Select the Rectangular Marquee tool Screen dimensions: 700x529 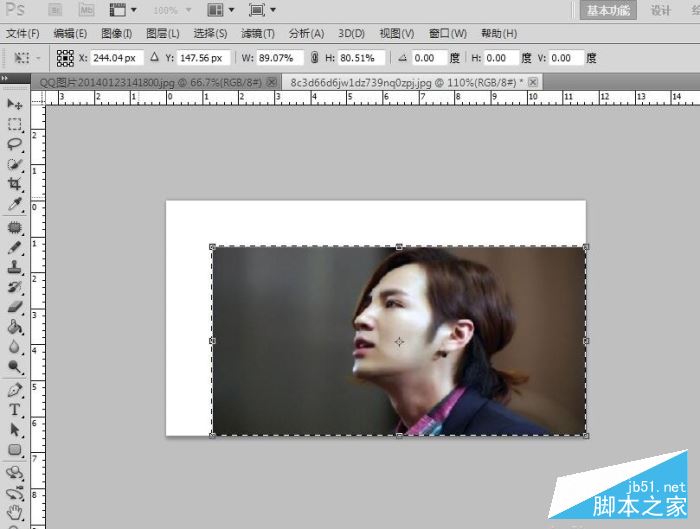[x=15, y=124]
